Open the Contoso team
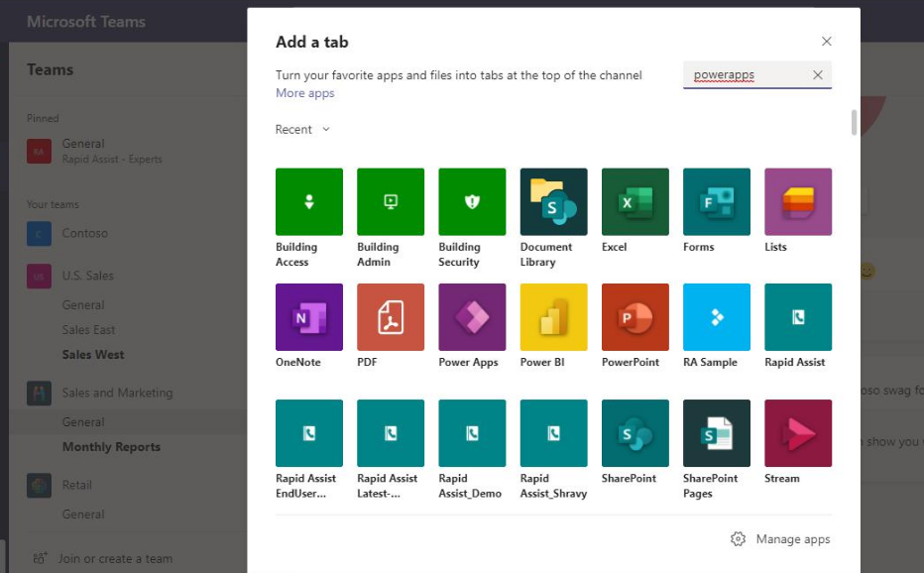 pyautogui.click(x=85, y=233)
